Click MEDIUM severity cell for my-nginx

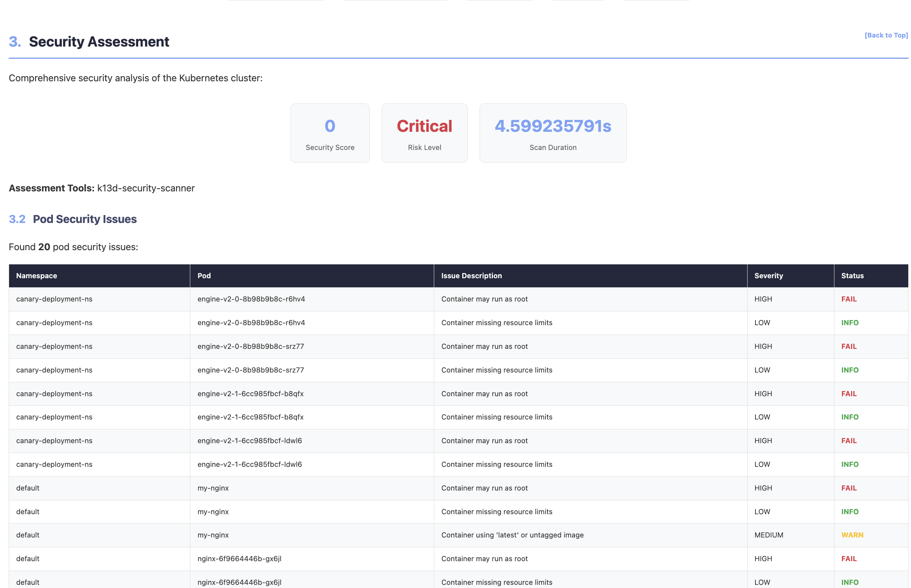point(769,535)
